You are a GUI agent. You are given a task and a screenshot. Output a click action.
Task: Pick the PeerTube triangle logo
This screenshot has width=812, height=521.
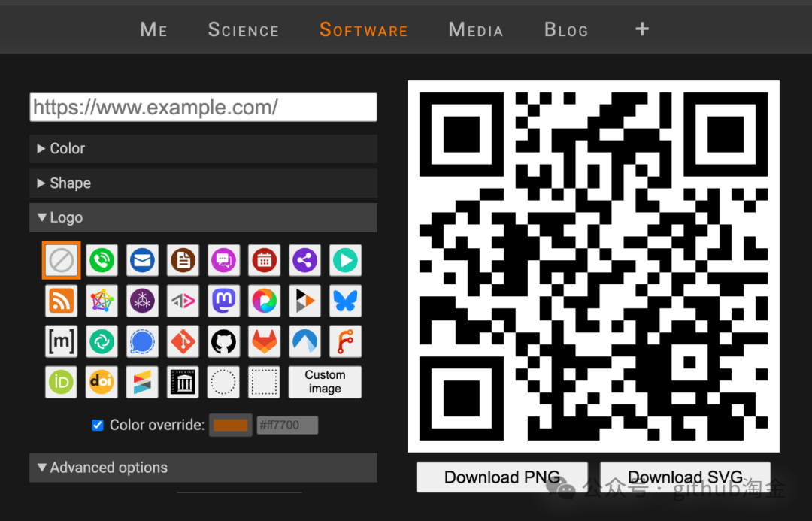305,301
